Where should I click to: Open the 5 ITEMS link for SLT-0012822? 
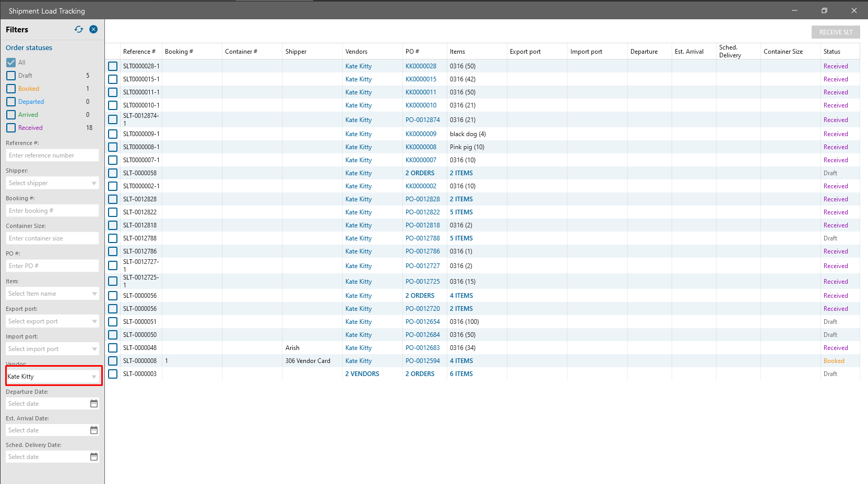[461, 212]
